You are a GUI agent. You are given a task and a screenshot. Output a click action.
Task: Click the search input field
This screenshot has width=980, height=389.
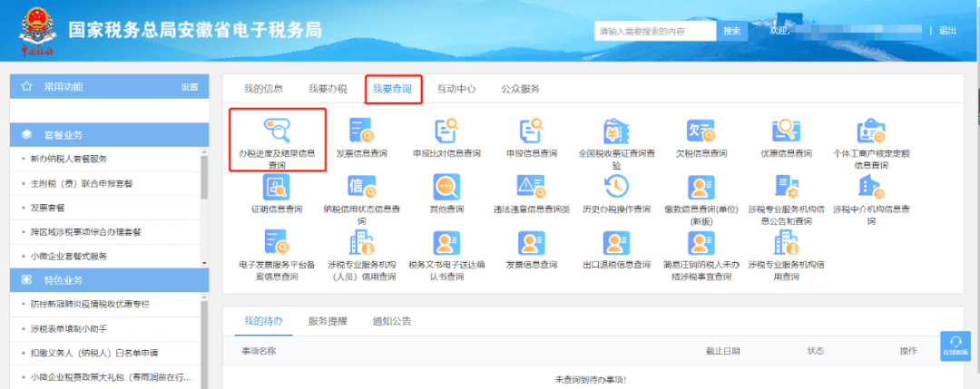pyautogui.click(x=655, y=31)
